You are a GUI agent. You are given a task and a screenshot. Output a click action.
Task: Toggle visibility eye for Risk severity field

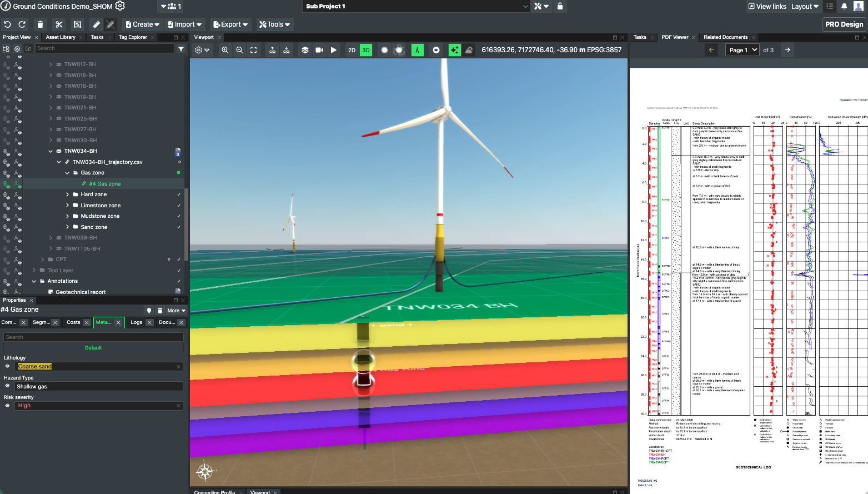pyautogui.click(x=8, y=406)
